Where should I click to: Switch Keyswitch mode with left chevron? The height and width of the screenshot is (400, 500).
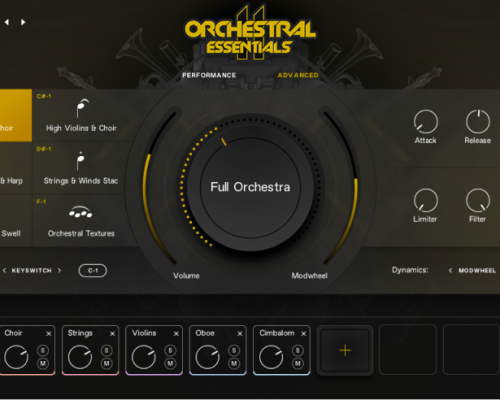(x=4, y=270)
